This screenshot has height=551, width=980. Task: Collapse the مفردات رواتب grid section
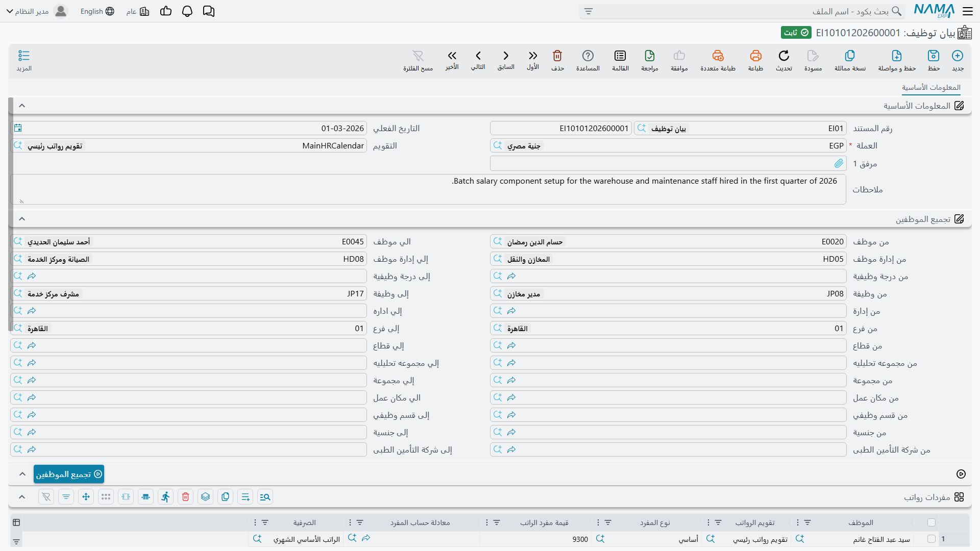[22, 497]
